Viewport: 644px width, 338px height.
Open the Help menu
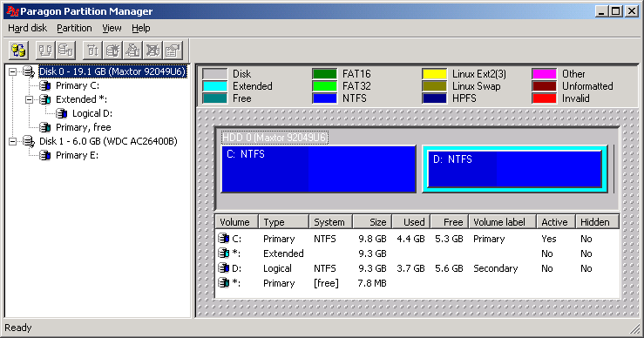141,28
